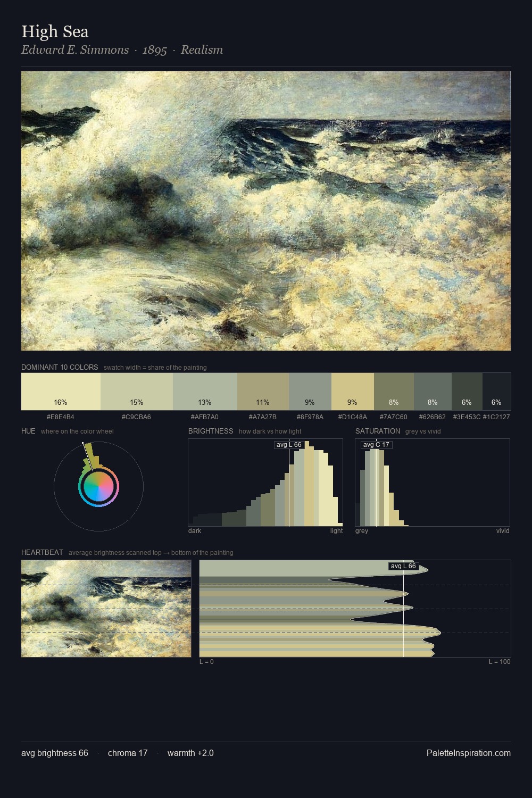Select the #C9CBA6 15% swatch
This screenshot has height=798, width=532.
point(137,392)
